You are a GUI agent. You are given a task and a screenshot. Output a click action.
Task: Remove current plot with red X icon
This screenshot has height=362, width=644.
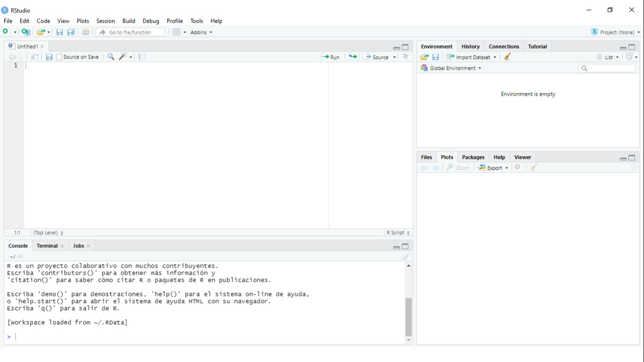[x=518, y=167]
